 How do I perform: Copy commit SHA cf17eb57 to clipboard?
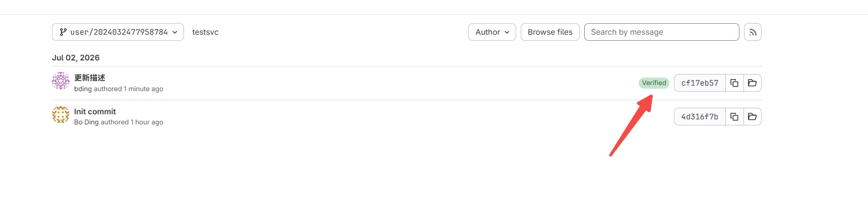[734, 83]
